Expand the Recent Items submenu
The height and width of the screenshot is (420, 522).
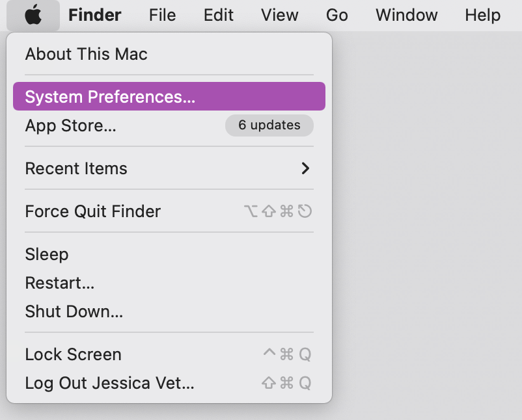point(169,168)
